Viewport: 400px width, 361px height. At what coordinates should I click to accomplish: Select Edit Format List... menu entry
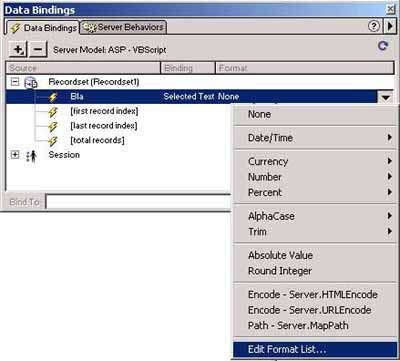coord(315,349)
